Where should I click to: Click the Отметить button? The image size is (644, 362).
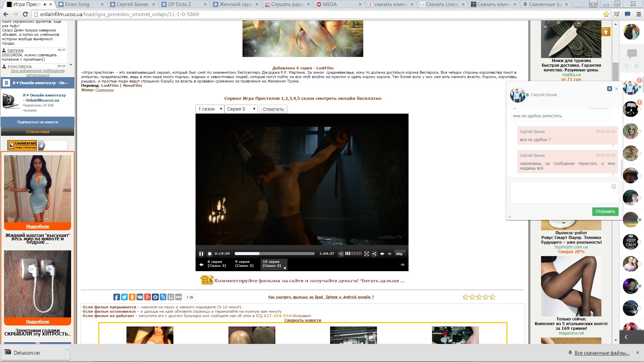(x=273, y=109)
